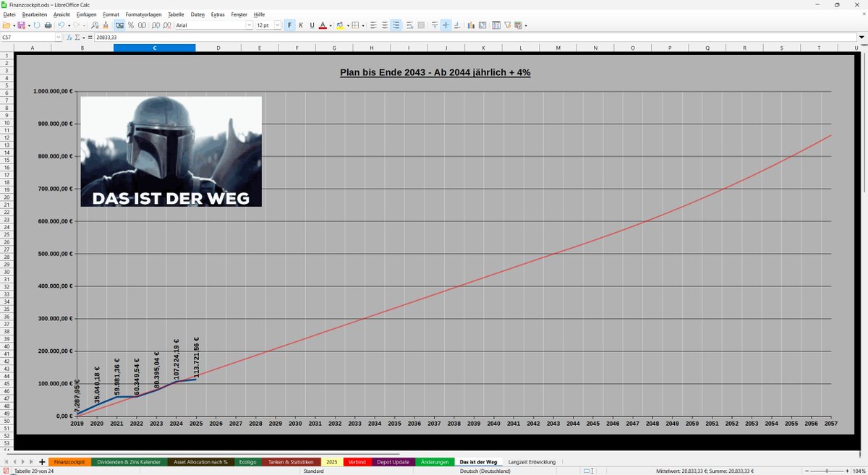
Task: Switch to Dividenden & Zins Kalender tab
Action: (129, 461)
